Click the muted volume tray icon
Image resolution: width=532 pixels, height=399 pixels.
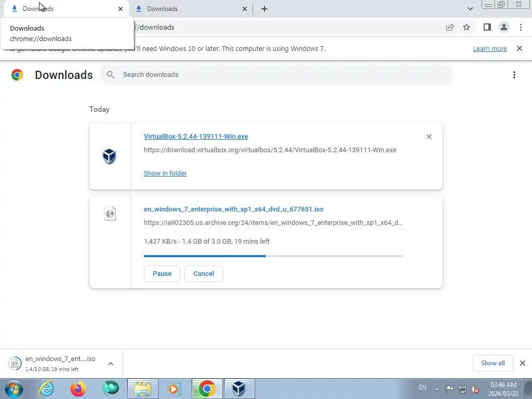475,389
